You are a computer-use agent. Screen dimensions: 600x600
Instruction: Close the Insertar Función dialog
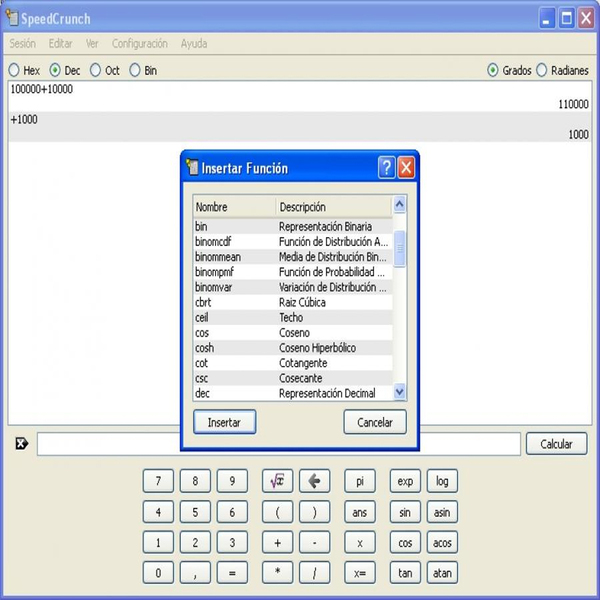[406, 167]
